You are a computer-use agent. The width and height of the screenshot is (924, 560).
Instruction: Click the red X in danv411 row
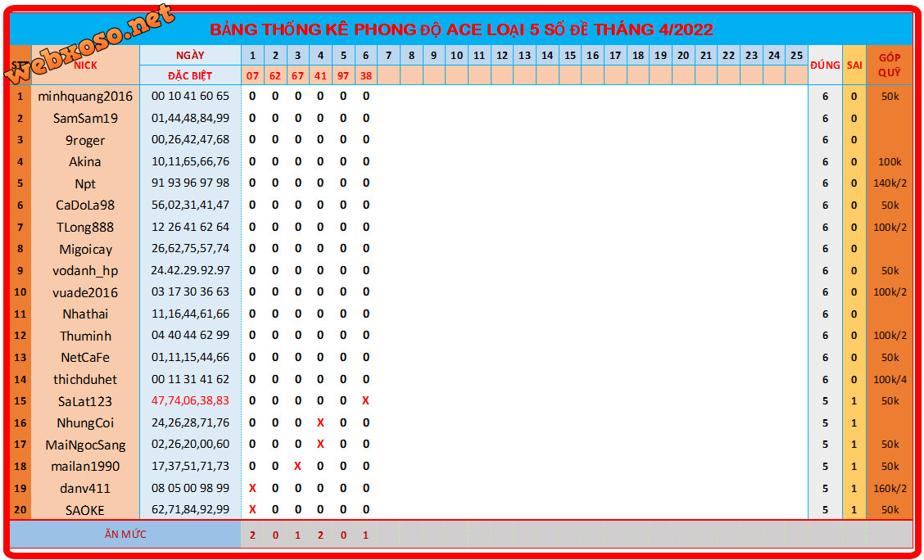click(253, 488)
